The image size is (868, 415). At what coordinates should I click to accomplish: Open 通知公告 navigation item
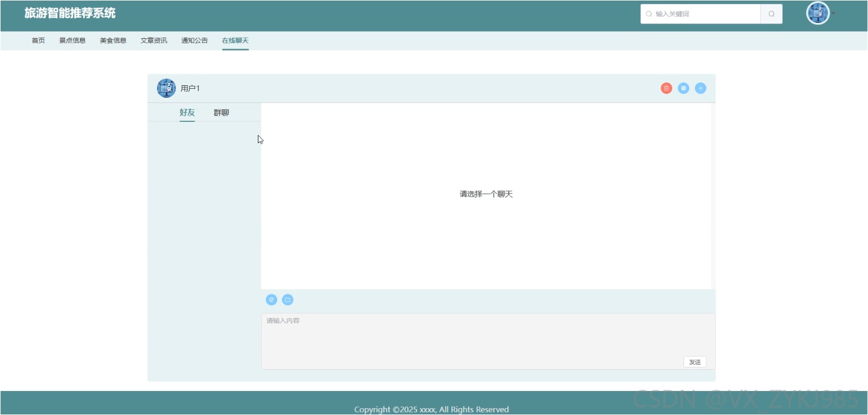coord(195,41)
